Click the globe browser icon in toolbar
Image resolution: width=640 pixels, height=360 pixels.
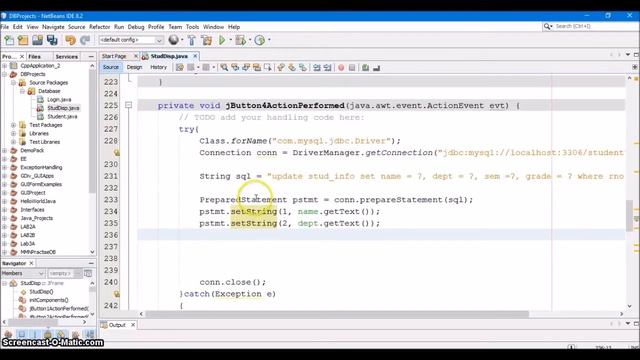coord(173,40)
